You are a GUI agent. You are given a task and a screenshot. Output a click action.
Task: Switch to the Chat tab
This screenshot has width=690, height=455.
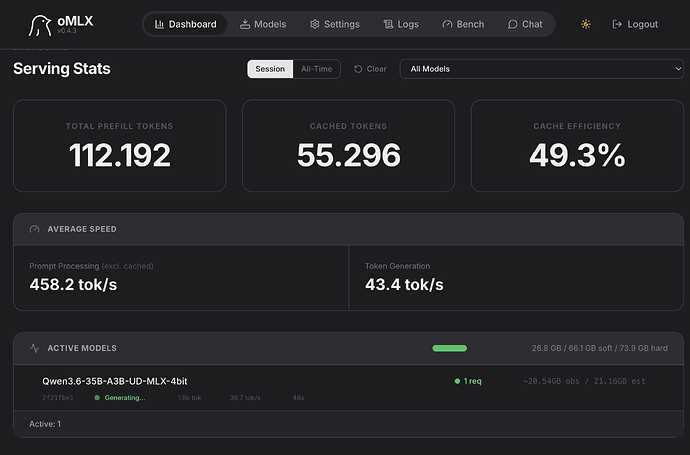(525, 24)
